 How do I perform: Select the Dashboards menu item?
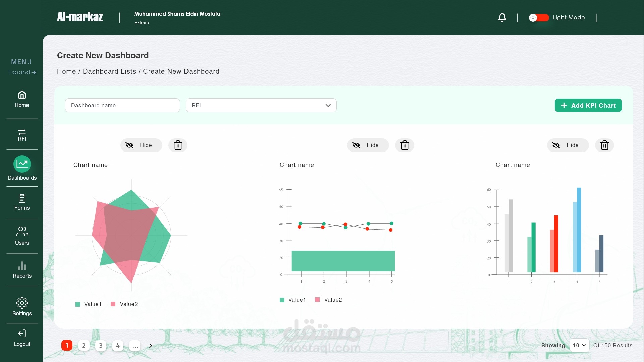tap(22, 168)
